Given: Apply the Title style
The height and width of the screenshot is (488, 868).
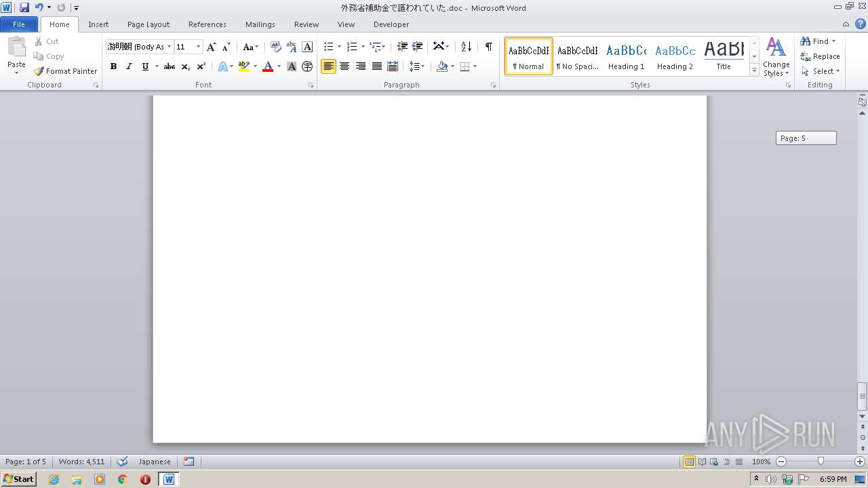Looking at the screenshot, I should coord(724,56).
